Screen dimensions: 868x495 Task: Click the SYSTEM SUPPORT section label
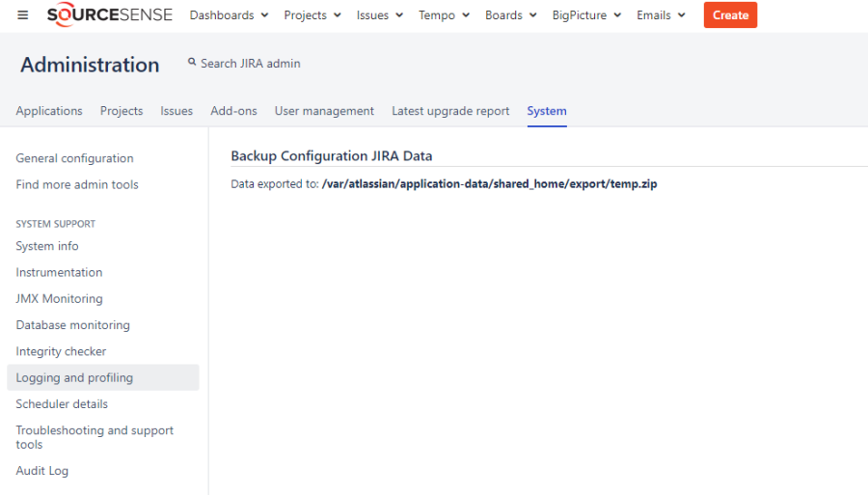coord(55,224)
